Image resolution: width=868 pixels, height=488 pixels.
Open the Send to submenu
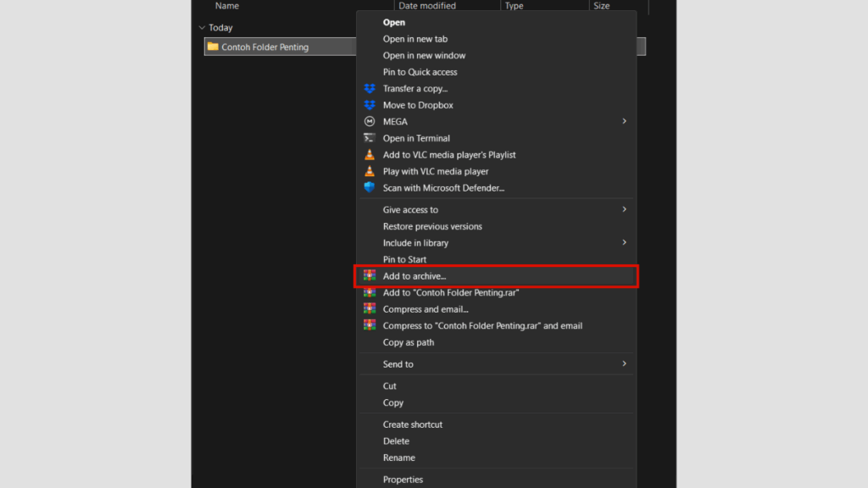pyautogui.click(x=624, y=363)
